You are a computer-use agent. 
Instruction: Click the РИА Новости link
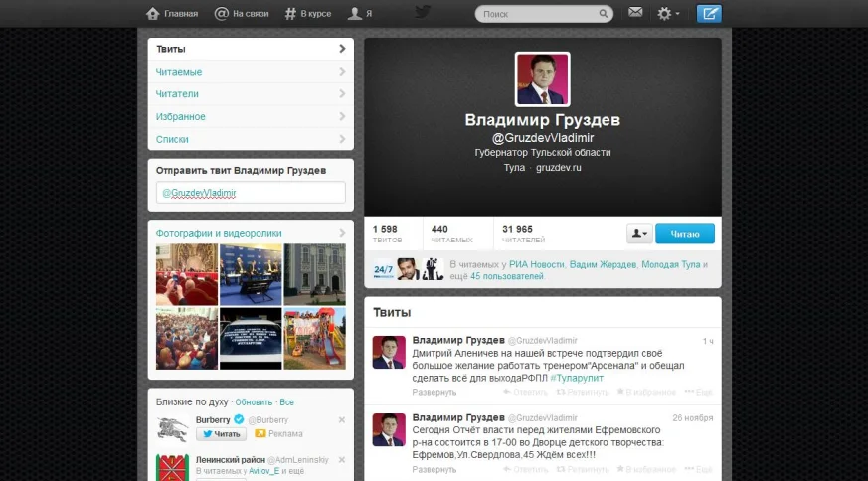537,265
